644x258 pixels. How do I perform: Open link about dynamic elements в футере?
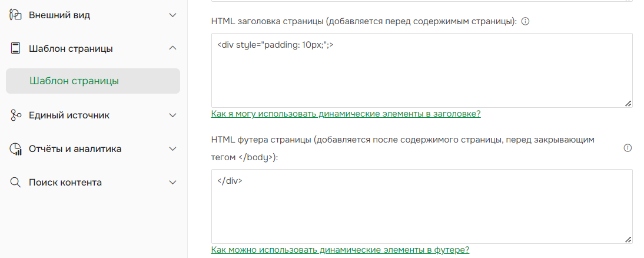[340, 250]
